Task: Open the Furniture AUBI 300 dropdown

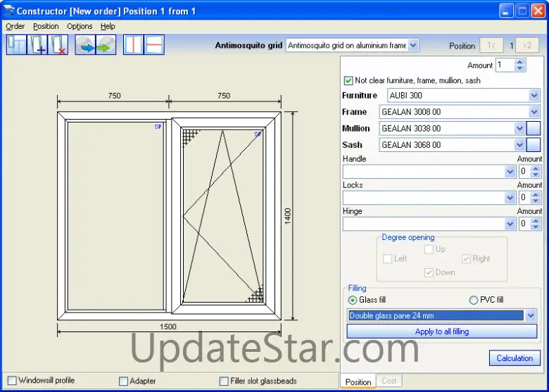Action: [x=534, y=95]
